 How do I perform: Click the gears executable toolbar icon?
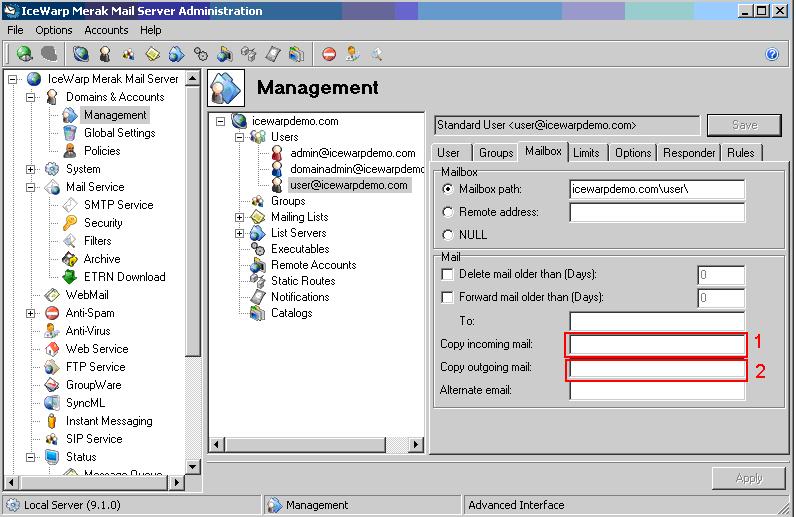[201, 54]
